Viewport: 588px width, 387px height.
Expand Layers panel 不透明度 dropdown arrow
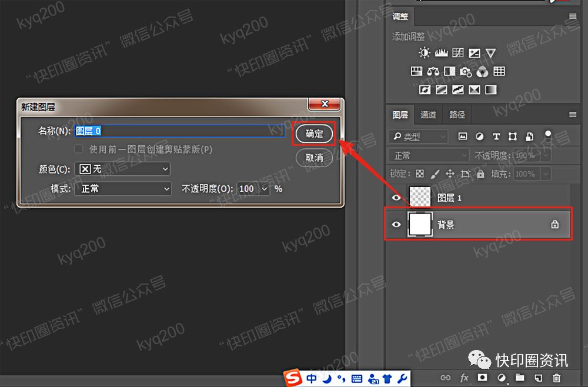click(x=546, y=155)
